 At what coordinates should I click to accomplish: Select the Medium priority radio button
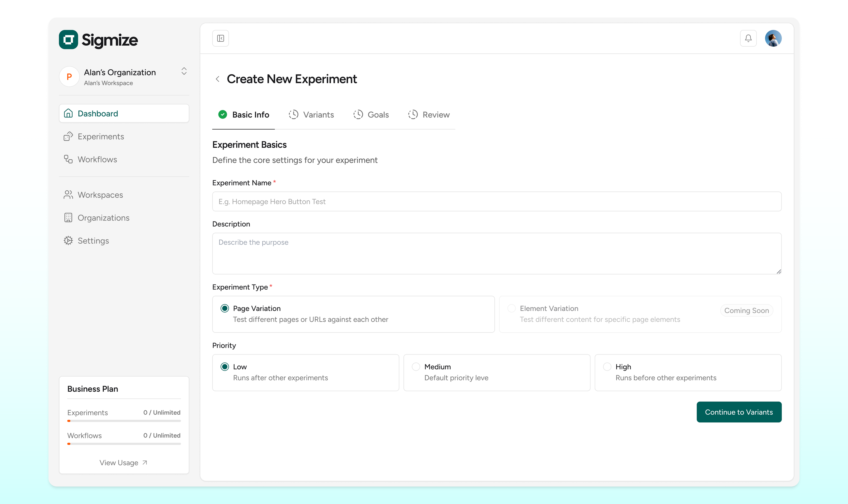point(416,367)
